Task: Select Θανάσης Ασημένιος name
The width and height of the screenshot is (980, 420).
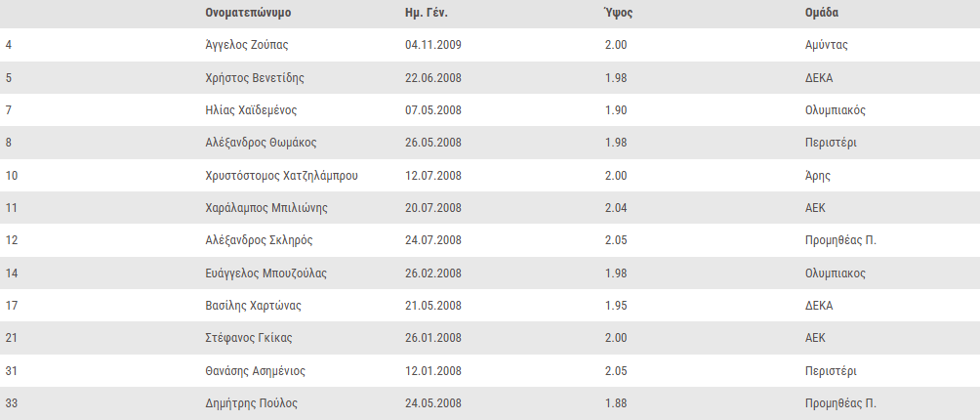Action: coord(255,371)
